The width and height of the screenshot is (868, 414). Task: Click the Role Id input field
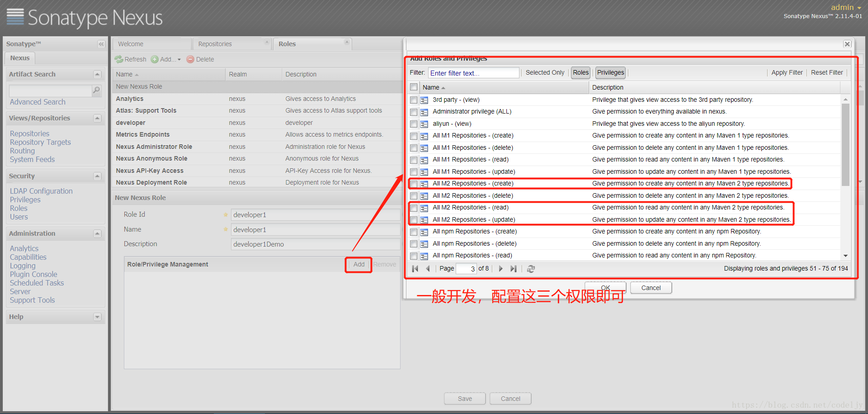pyautogui.click(x=315, y=215)
